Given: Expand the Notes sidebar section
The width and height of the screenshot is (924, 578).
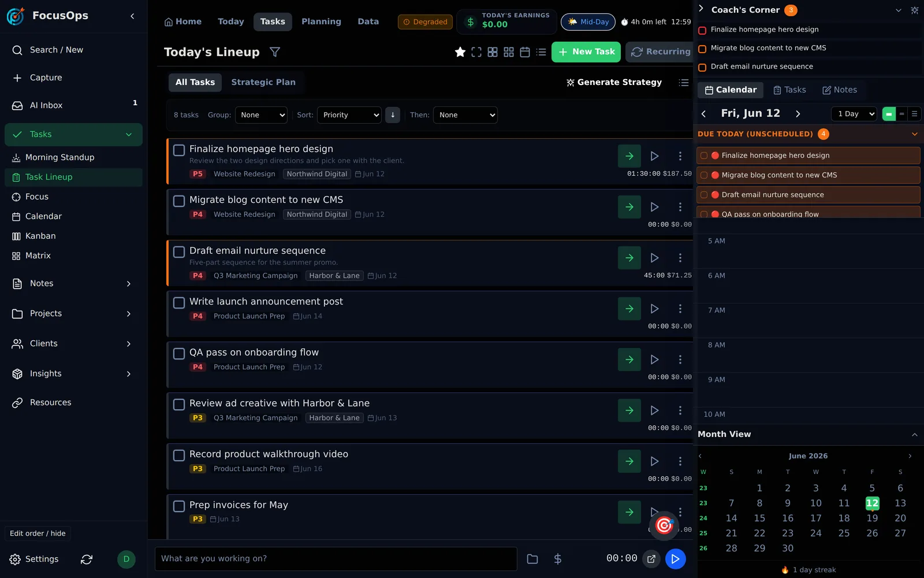Looking at the screenshot, I should (129, 284).
